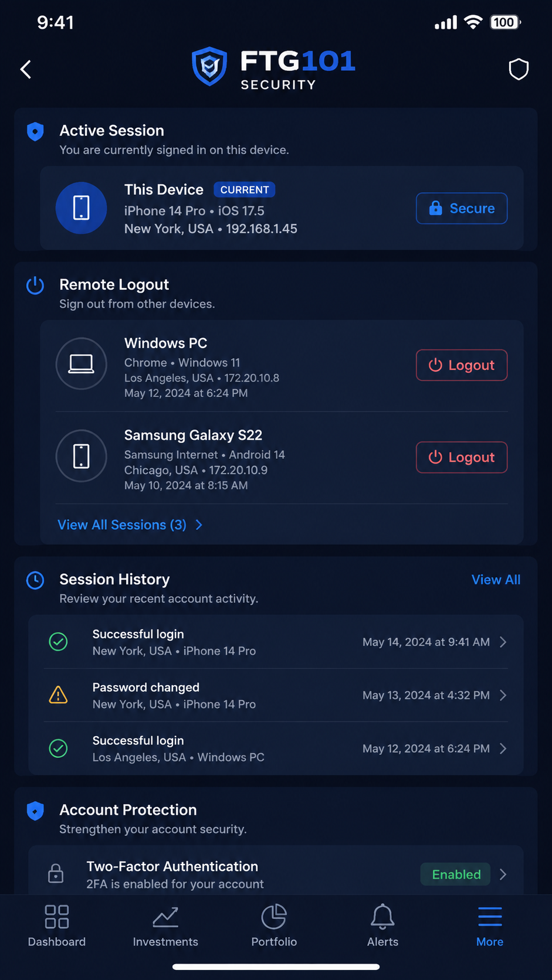Tap the Session History clock icon
The height and width of the screenshot is (980, 552).
35,580
